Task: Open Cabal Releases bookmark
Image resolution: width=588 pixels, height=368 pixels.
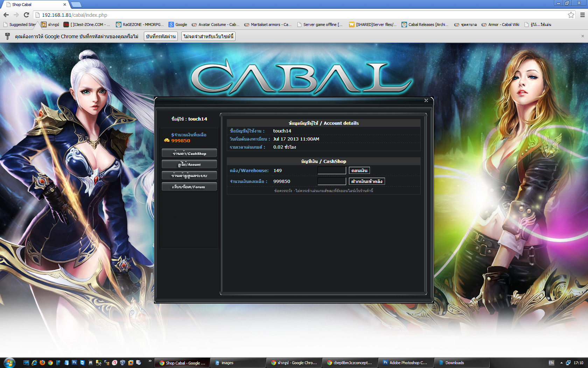Action: tap(425, 25)
